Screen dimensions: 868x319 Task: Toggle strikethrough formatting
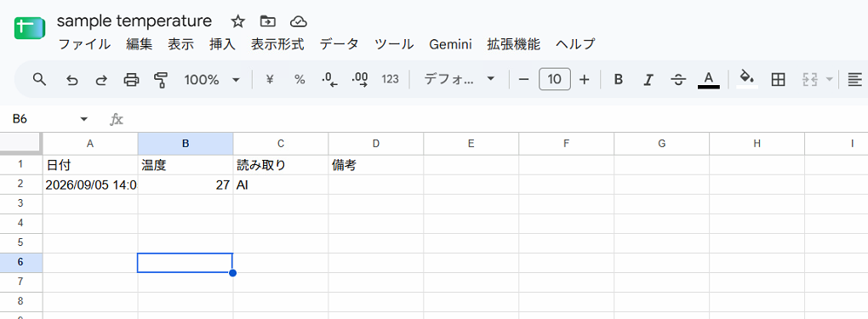click(678, 80)
